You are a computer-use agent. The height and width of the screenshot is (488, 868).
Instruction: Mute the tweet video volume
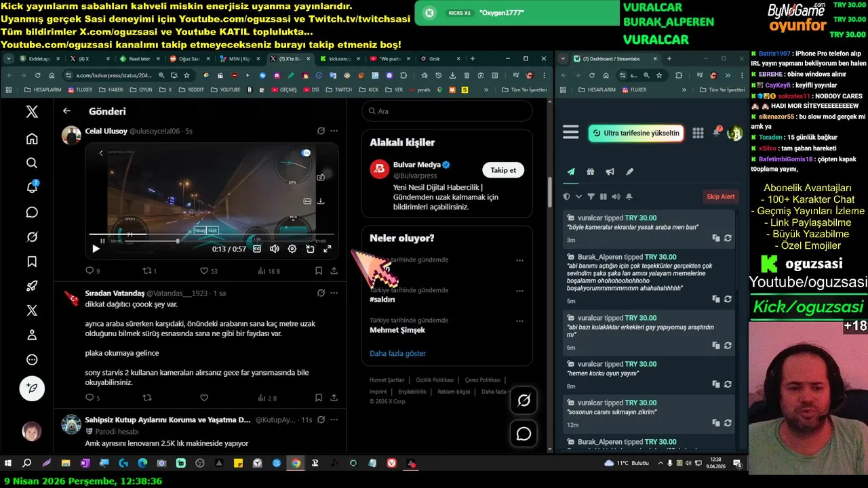coord(274,249)
